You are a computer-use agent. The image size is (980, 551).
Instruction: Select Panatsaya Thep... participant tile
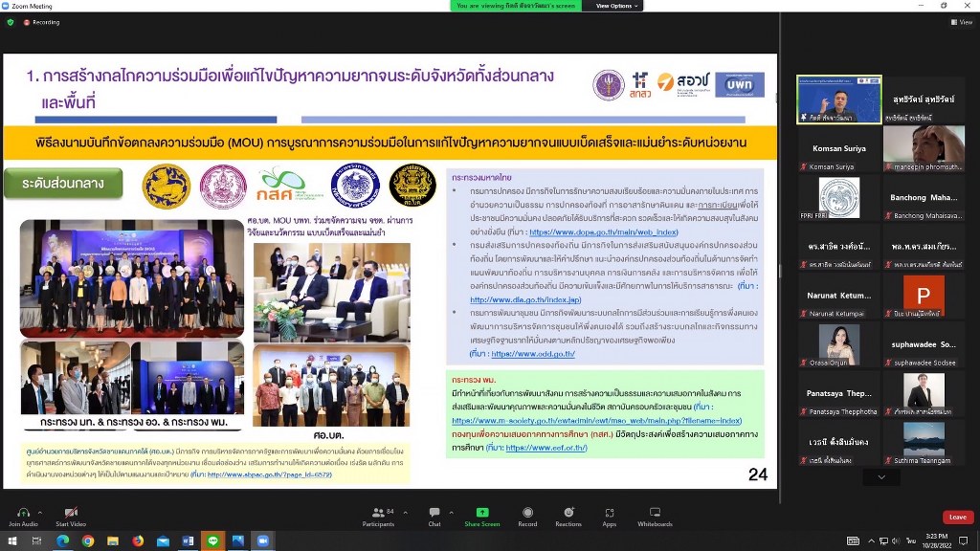[838, 393]
